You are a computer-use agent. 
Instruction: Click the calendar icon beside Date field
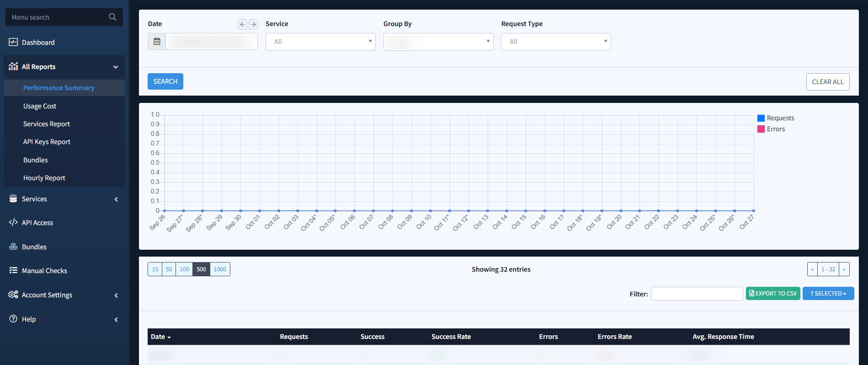pyautogui.click(x=157, y=42)
